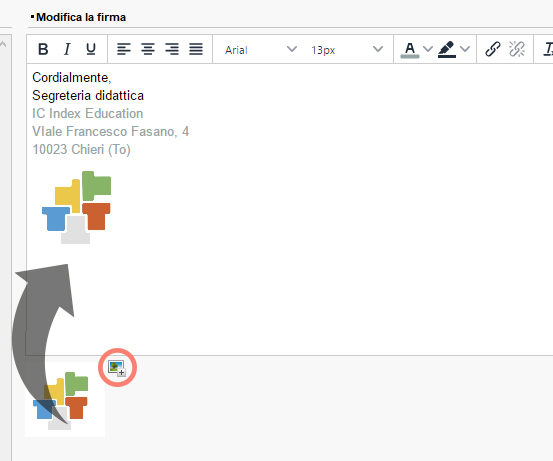
Task: Click the insert image icon circled in red
Action: tap(117, 368)
